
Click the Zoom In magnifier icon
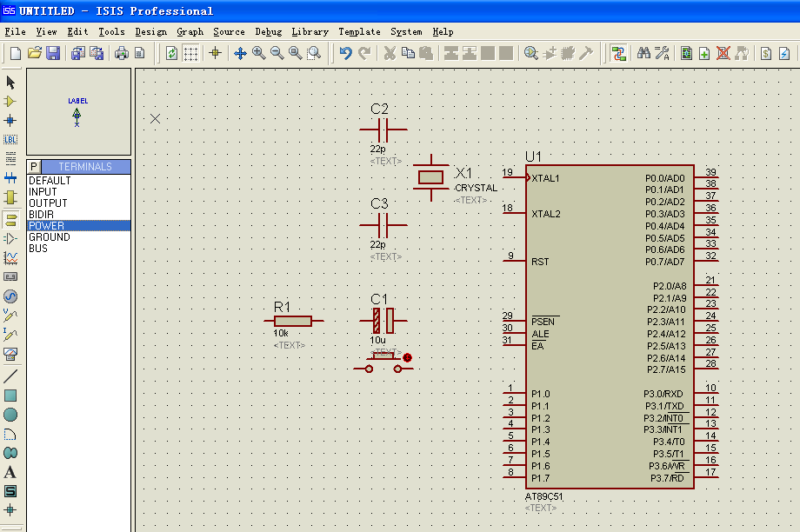point(259,53)
